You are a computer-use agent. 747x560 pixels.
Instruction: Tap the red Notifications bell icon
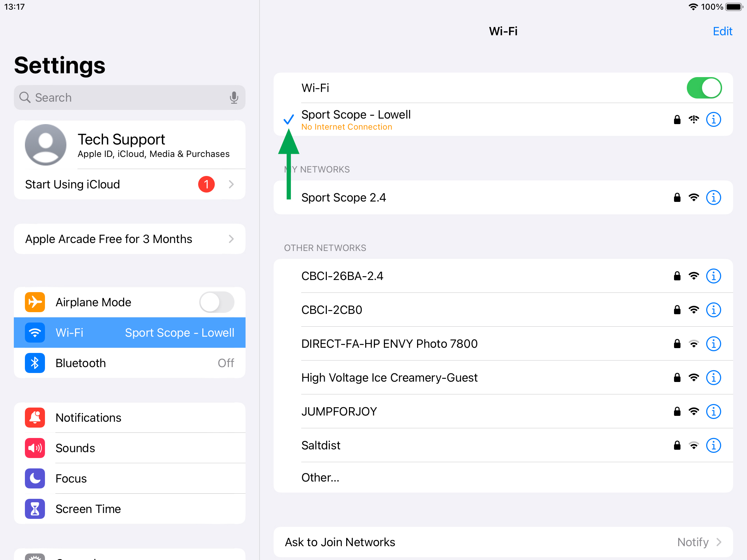pyautogui.click(x=35, y=418)
